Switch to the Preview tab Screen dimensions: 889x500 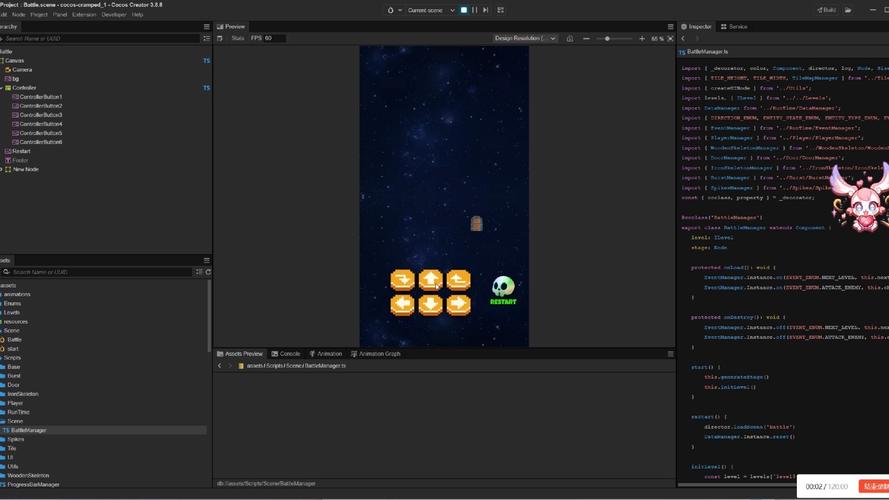coord(231,27)
